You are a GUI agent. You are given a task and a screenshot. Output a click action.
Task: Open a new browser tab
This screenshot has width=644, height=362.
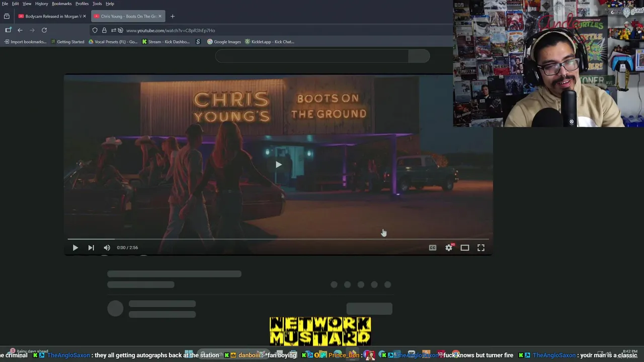coord(173,16)
